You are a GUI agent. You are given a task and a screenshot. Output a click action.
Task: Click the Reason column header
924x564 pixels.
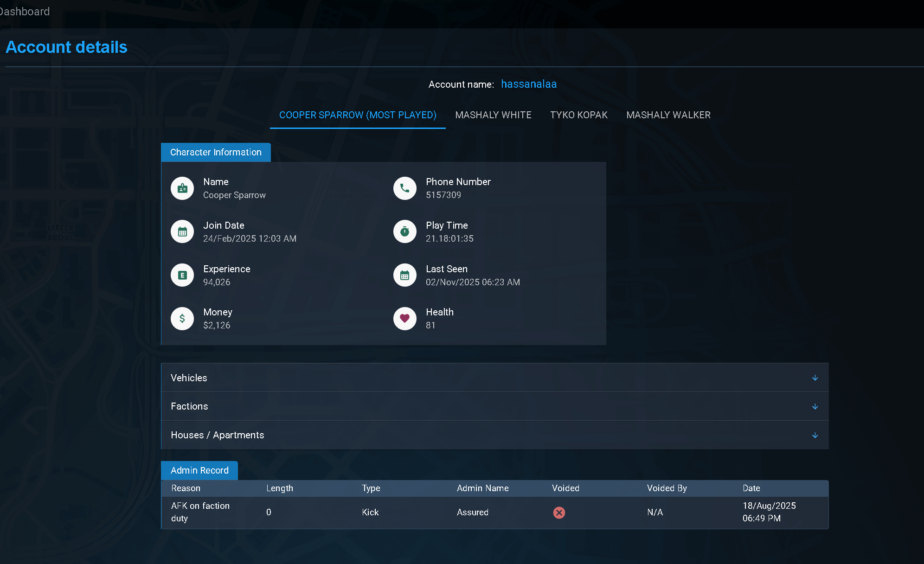(186, 488)
